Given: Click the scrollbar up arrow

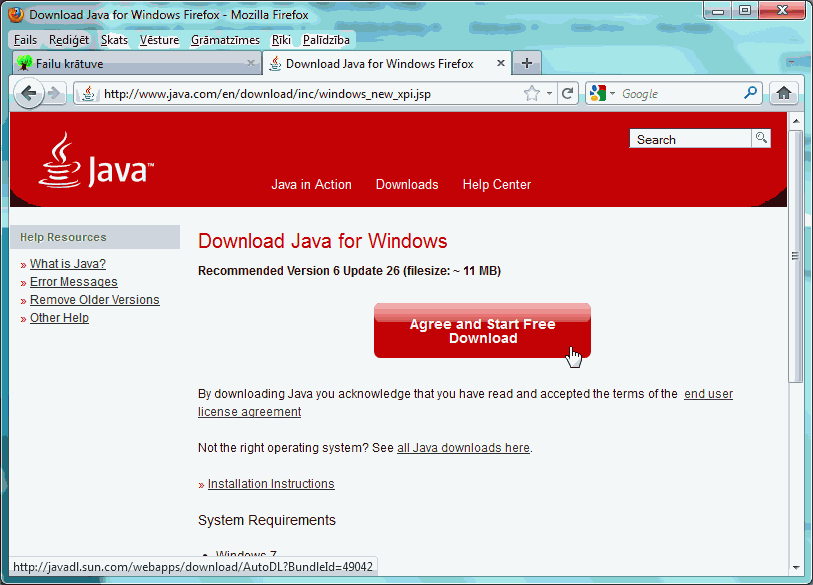Looking at the screenshot, I should click(796, 121).
